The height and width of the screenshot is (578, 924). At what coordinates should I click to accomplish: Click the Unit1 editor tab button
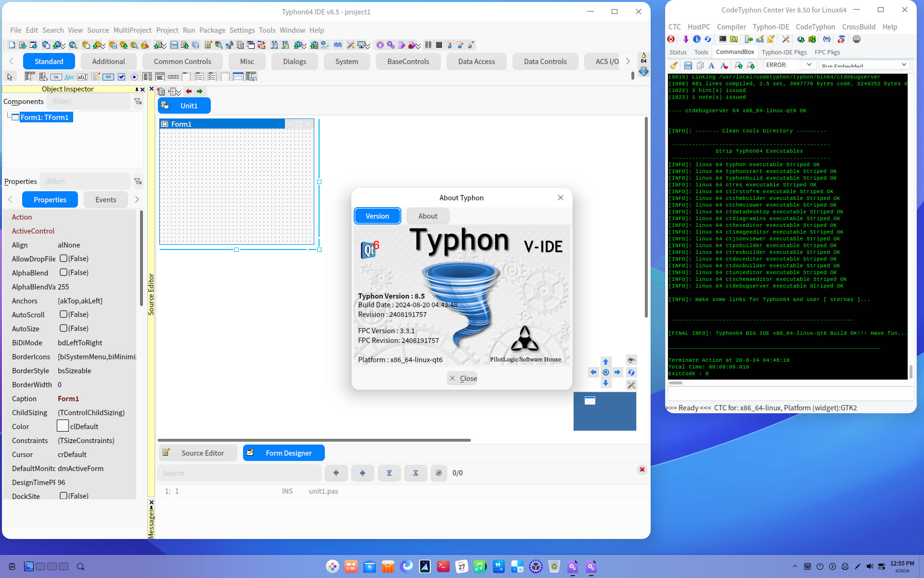(184, 105)
